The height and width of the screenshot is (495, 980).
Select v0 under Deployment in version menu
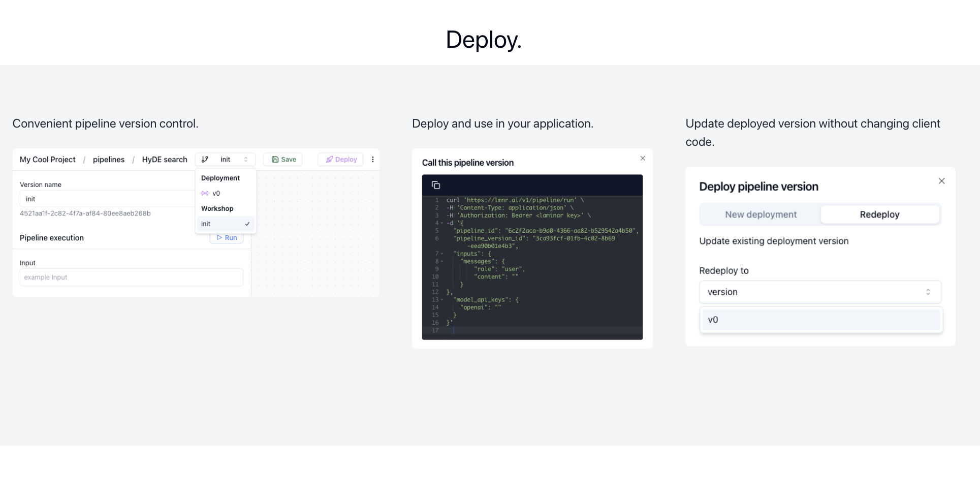tap(226, 193)
